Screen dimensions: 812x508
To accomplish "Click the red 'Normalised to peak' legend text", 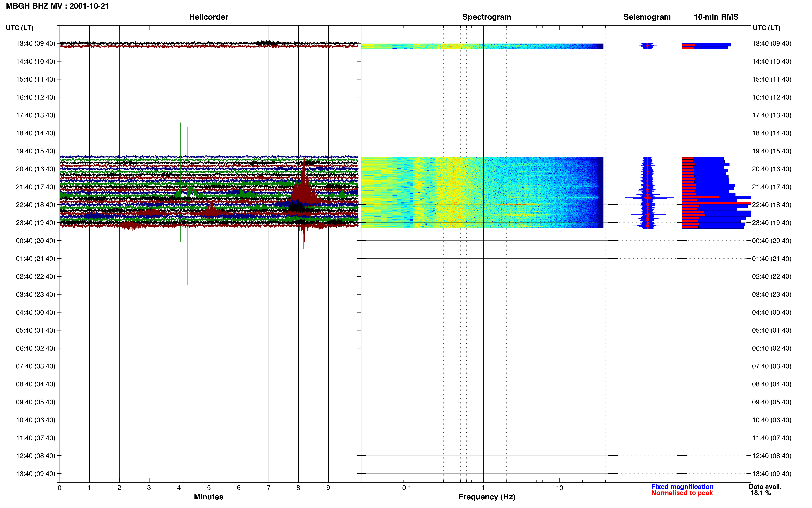I will pos(682,493).
